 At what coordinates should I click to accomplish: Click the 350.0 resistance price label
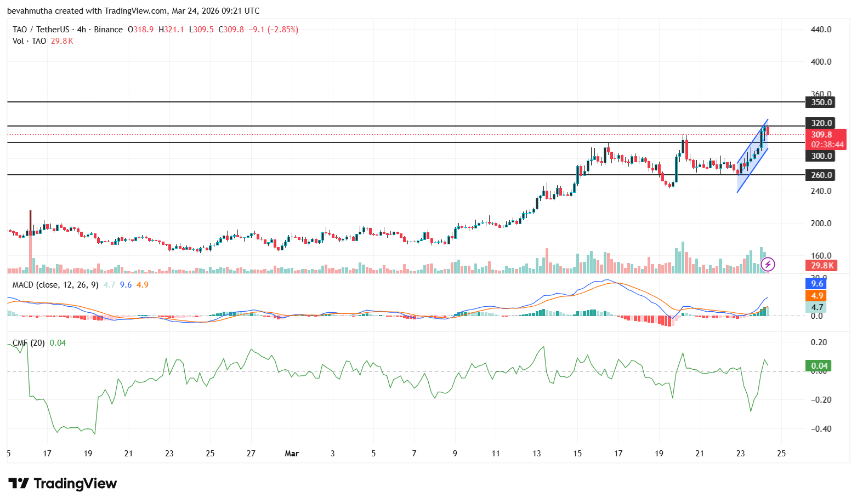(820, 102)
